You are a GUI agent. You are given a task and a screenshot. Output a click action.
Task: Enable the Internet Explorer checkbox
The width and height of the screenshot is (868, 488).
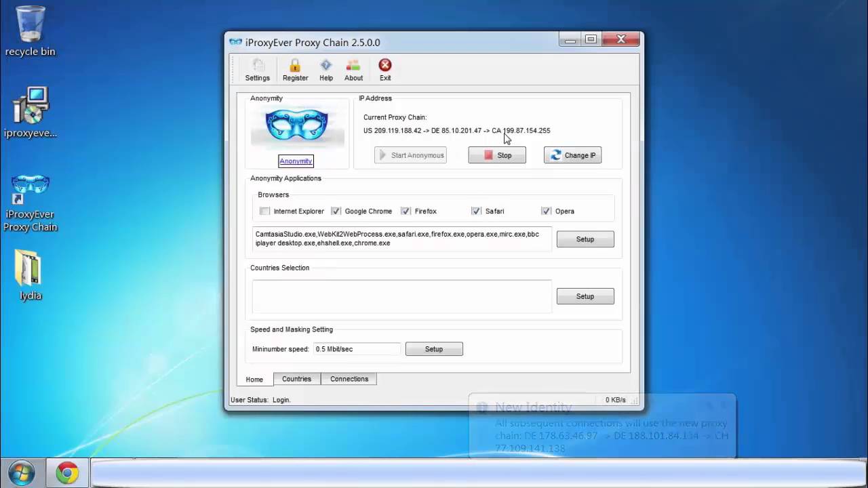coord(264,211)
